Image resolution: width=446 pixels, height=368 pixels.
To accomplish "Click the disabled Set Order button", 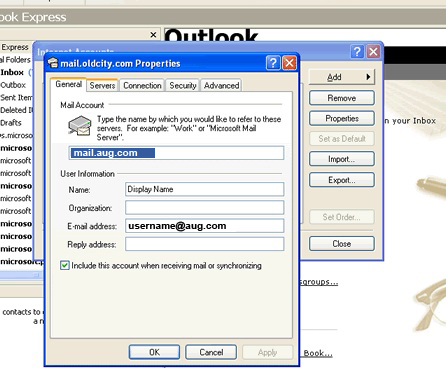I will click(x=342, y=217).
